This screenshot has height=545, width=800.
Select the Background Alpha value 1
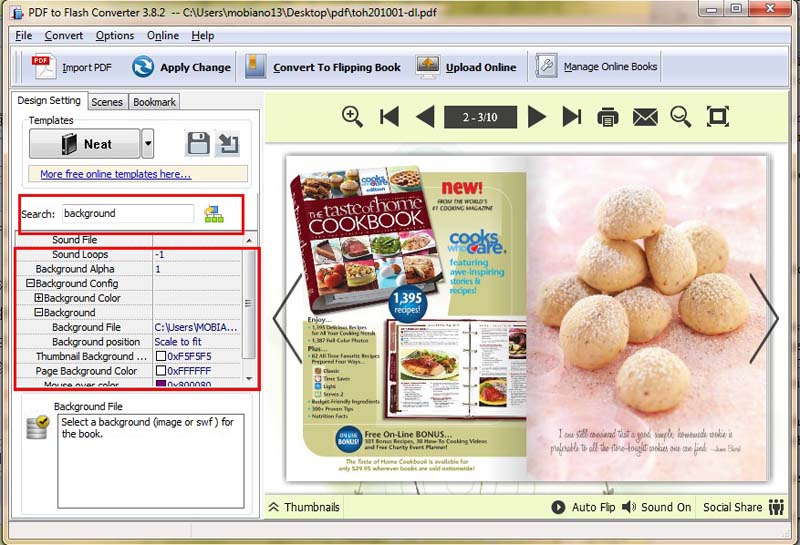tap(196, 269)
